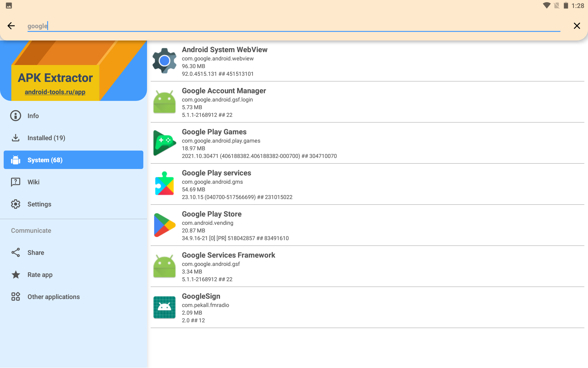
Task: Select the System (68) menu item
Action: click(x=73, y=160)
